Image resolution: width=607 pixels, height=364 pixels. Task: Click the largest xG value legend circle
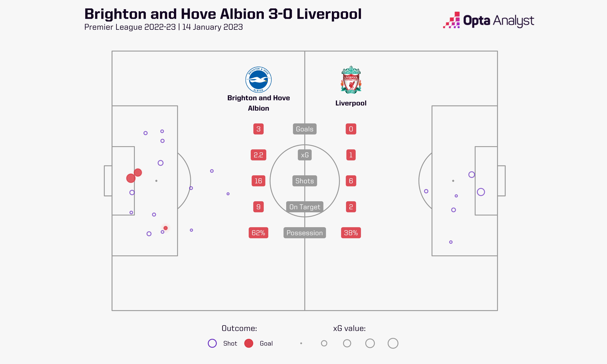(x=393, y=343)
